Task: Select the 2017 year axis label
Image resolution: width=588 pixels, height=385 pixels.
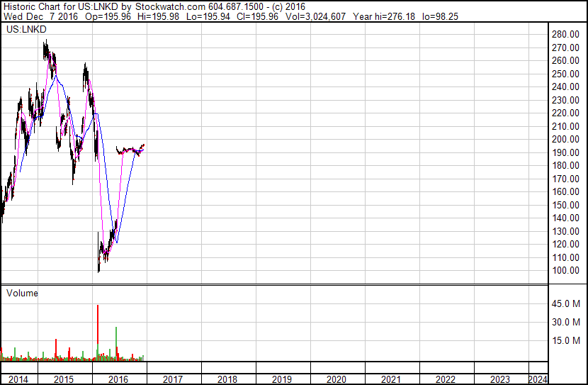Action: pos(172,379)
